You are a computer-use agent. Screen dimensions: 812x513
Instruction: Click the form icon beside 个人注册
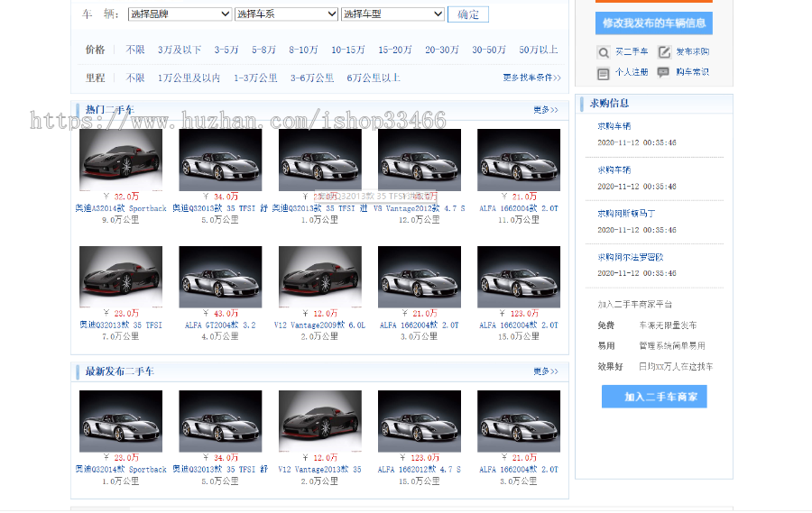coord(604,73)
